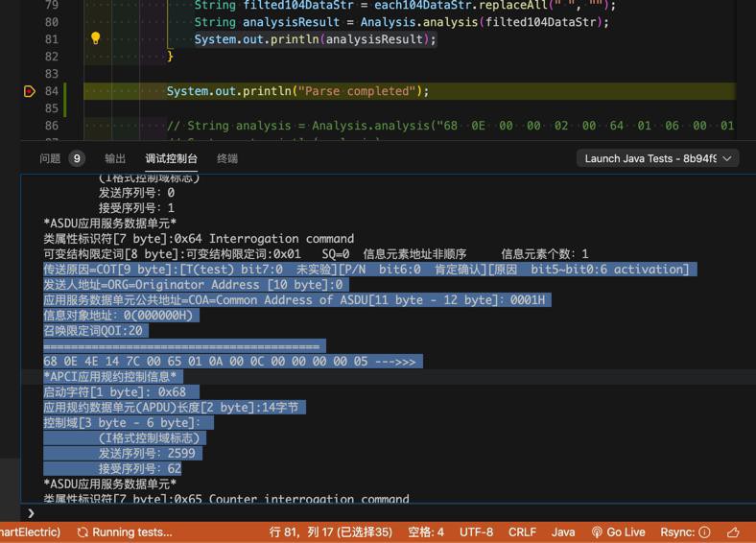The height and width of the screenshot is (543, 756).
Task: Click the line 发送序列号: 2599 in console
Action: pyautogui.click(x=147, y=454)
